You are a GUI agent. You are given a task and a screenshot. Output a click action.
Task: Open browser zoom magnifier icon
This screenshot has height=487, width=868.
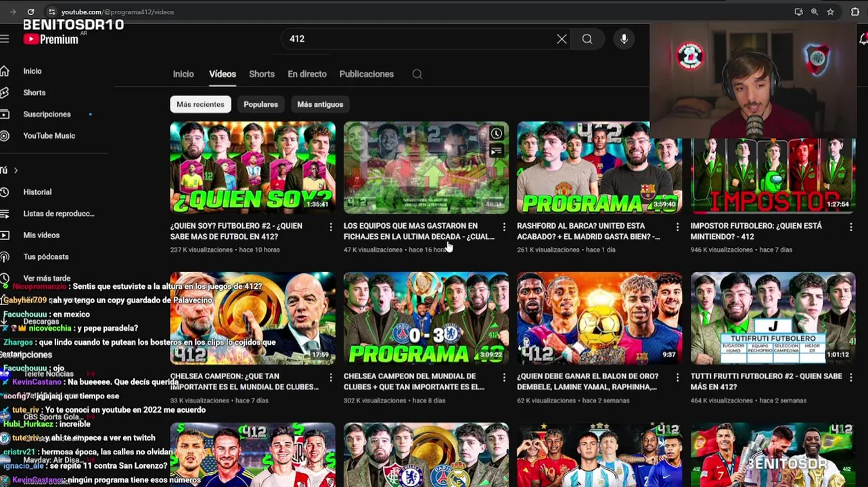[x=815, y=11]
